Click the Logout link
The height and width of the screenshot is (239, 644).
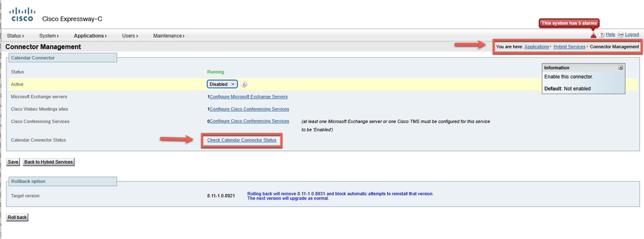coord(632,35)
